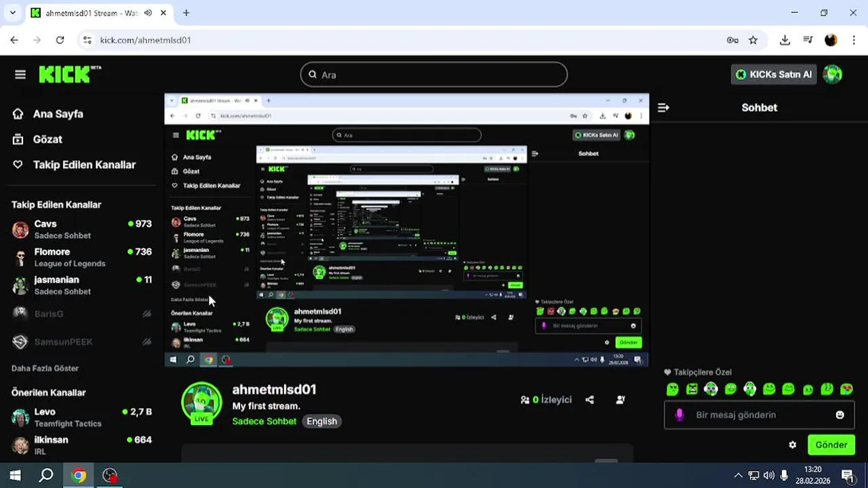Click the Ana Sayfa home icon

pyautogui.click(x=18, y=114)
